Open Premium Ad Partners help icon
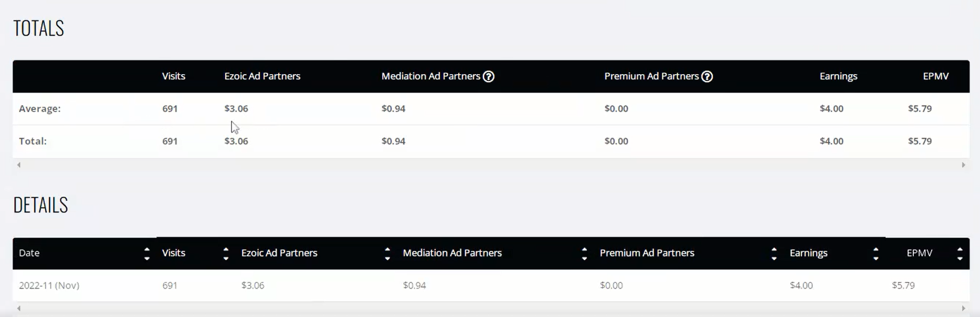The width and height of the screenshot is (980, 317). tap(707, 76)
